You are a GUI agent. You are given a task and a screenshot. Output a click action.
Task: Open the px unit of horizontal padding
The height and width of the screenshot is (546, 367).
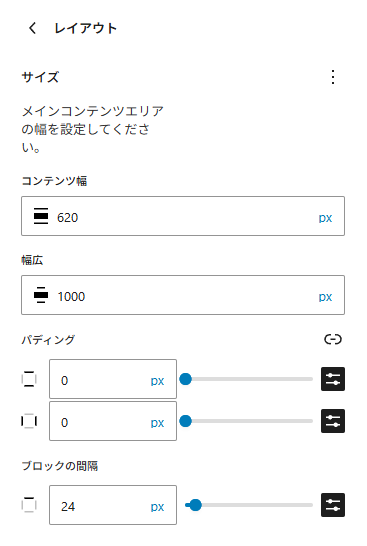157,423
